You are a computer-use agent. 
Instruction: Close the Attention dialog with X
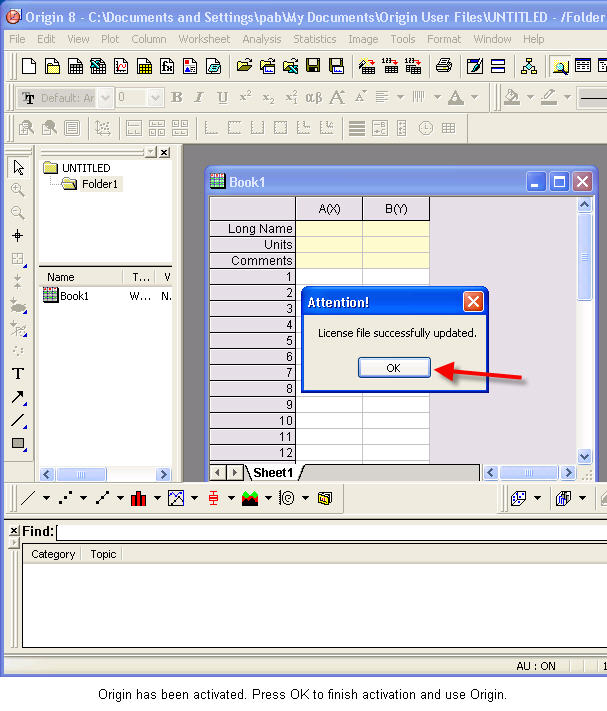[473, 302]
